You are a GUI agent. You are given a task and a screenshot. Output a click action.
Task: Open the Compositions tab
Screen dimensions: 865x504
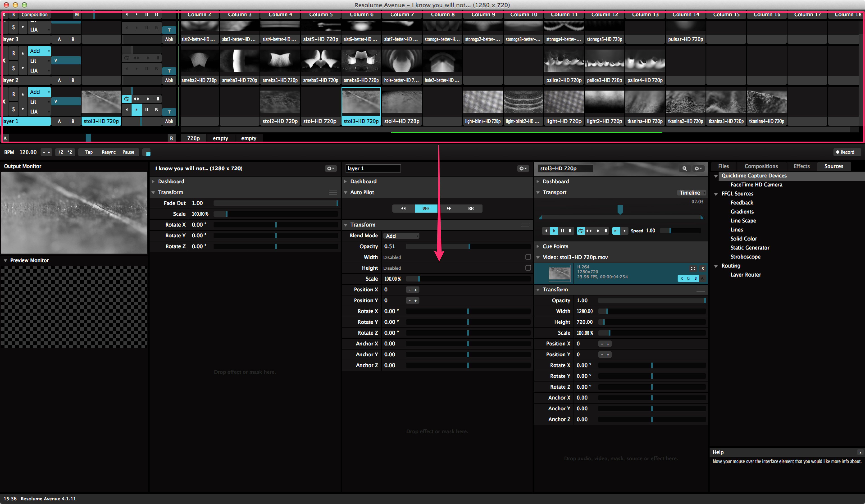click(x=761, y=166)
